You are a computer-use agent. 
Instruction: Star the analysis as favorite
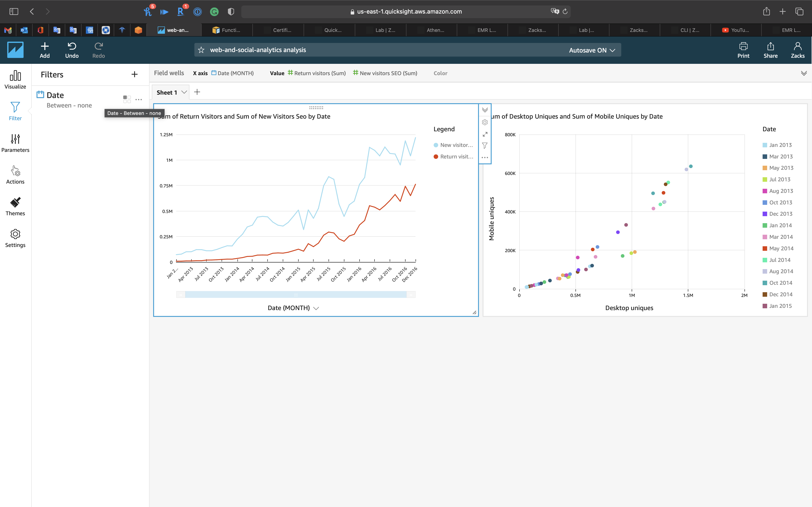pyautogui.click(x=201, y=50)
